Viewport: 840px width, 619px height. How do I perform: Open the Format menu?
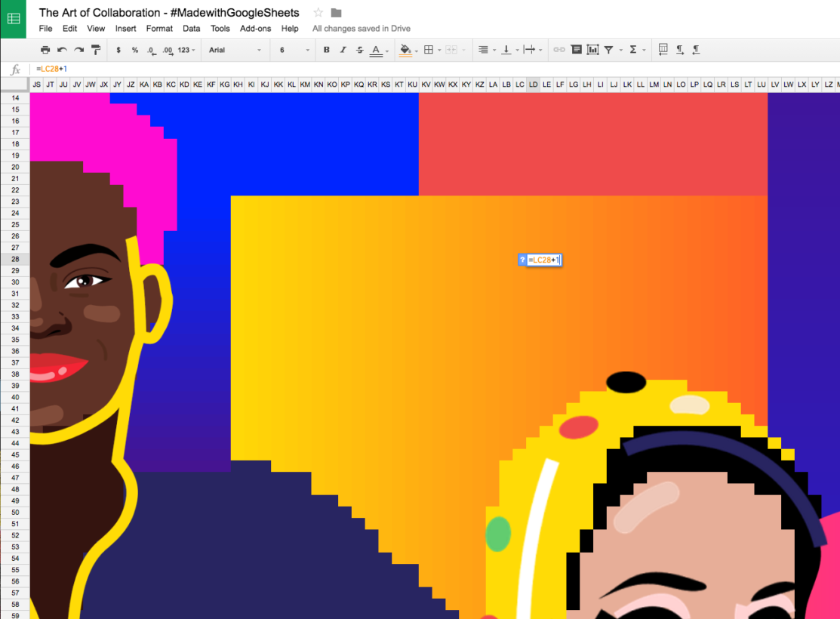click(160, 29)
